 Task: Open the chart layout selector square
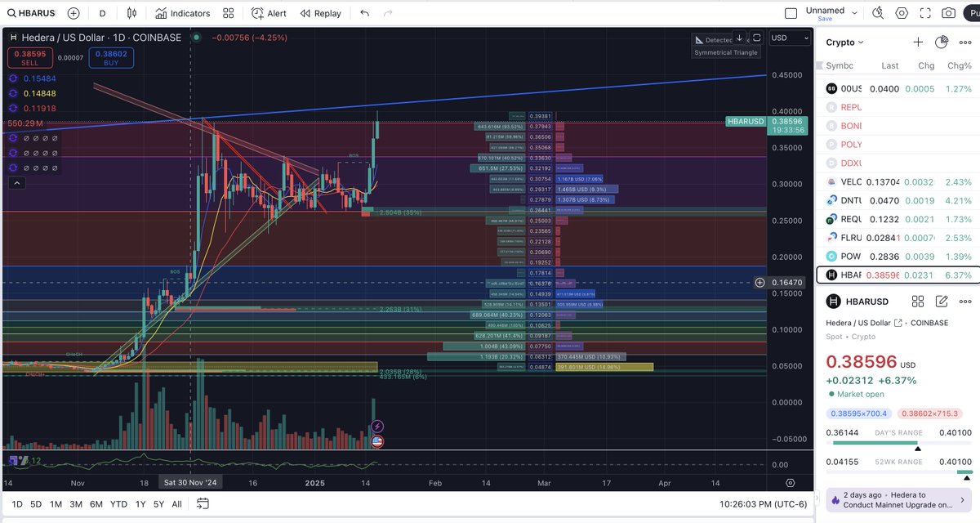[x=791, y=13]
